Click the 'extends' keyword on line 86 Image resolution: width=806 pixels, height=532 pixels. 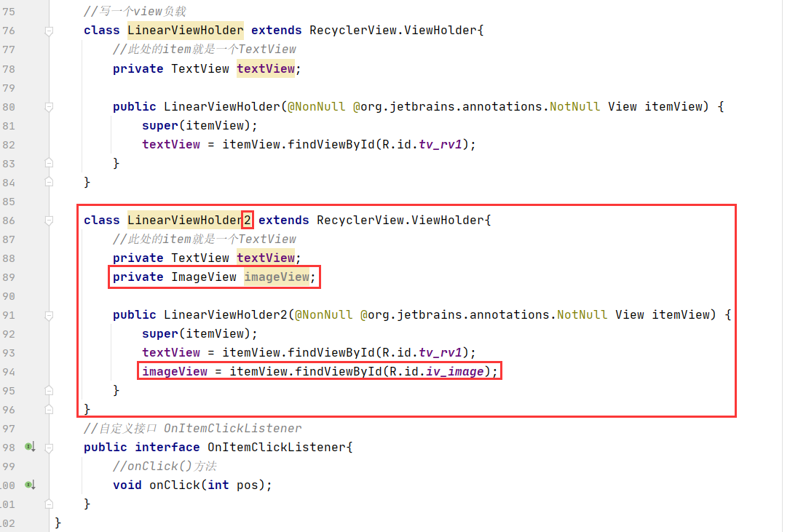284,221
